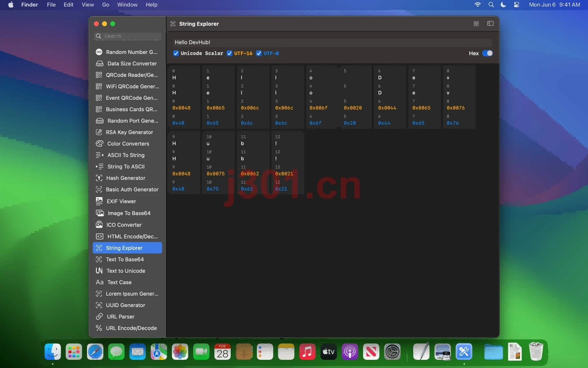
Task: Open the Data Size Converter icon
Action: pyautogui.click(x=99, y=63)
